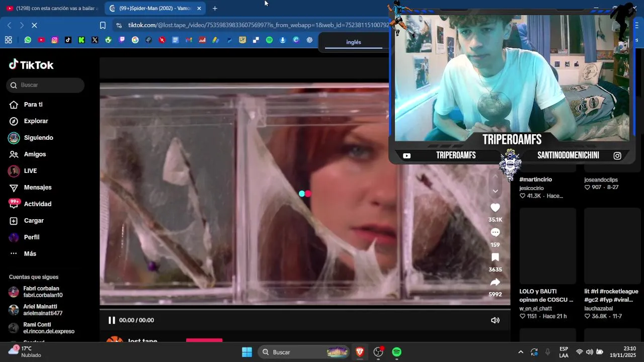The height and width of the screenshot is (362, 644).
Task: Open Ariel Malnatti's followed account
Action: coord(42,310)
